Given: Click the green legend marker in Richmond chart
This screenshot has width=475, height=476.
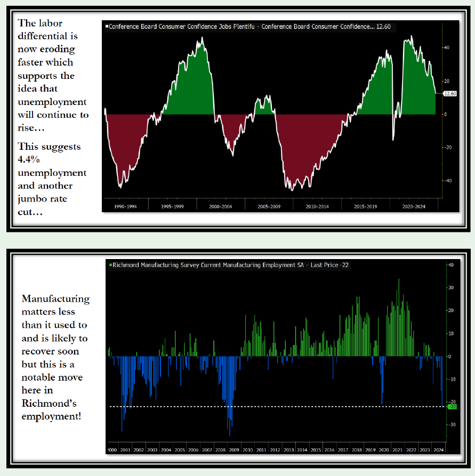Looking at the screenshot, I should (110, 265).
